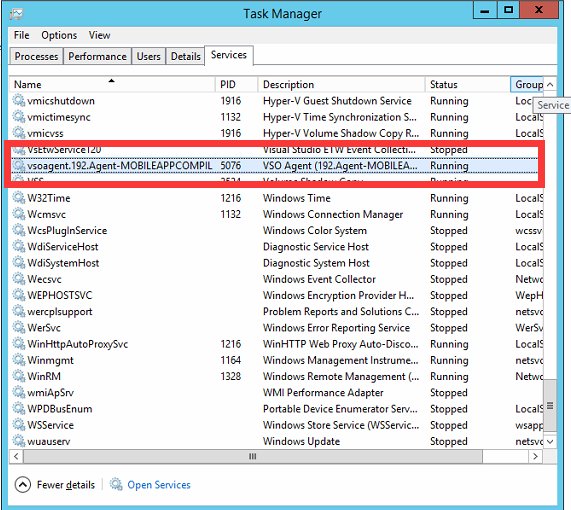Select Hyper-V Guest Shutdown Service description

[337, 100]
